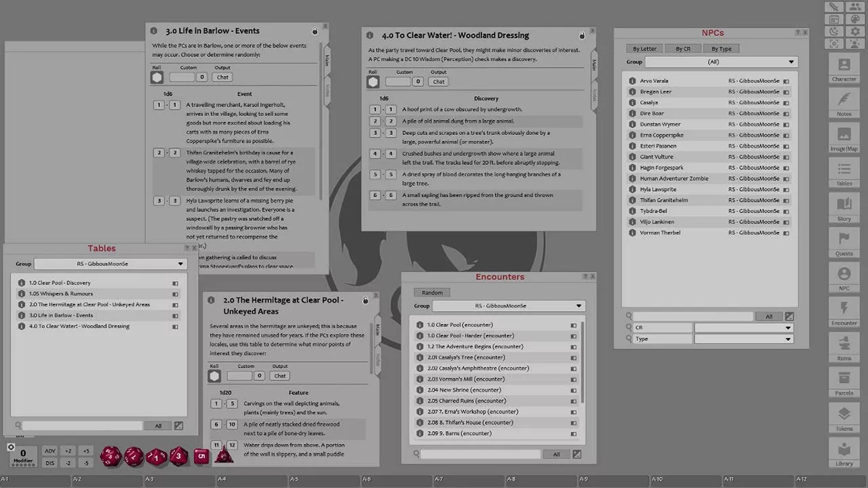Toggle the lock on Hermitage Unkeyed Areas window

click(x=366, y=300)
